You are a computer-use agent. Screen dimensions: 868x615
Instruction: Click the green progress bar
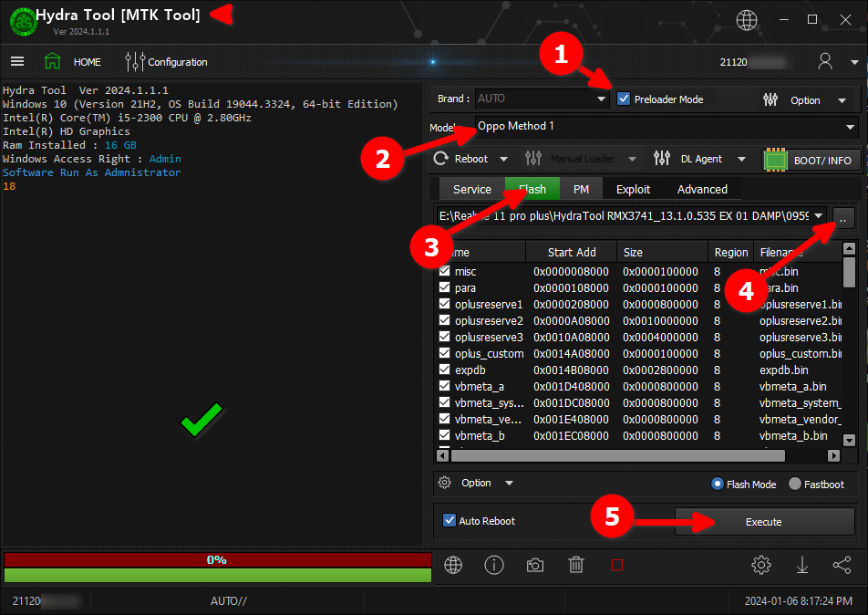coord(218,575)
